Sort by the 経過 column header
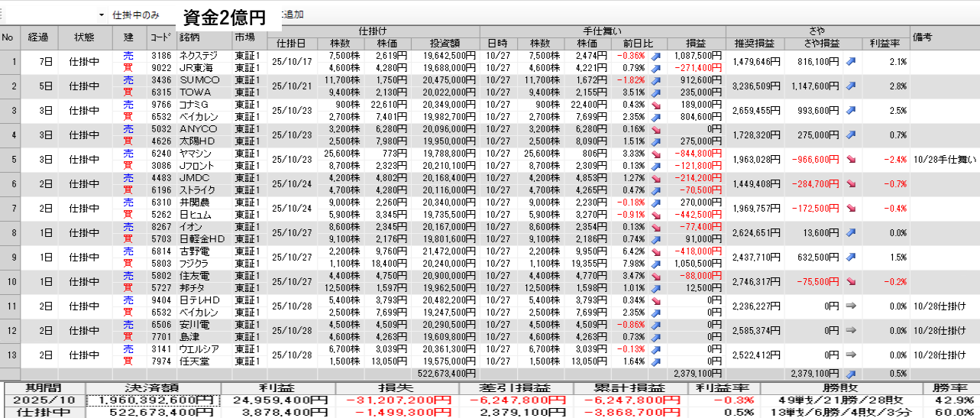 (38, 37)
